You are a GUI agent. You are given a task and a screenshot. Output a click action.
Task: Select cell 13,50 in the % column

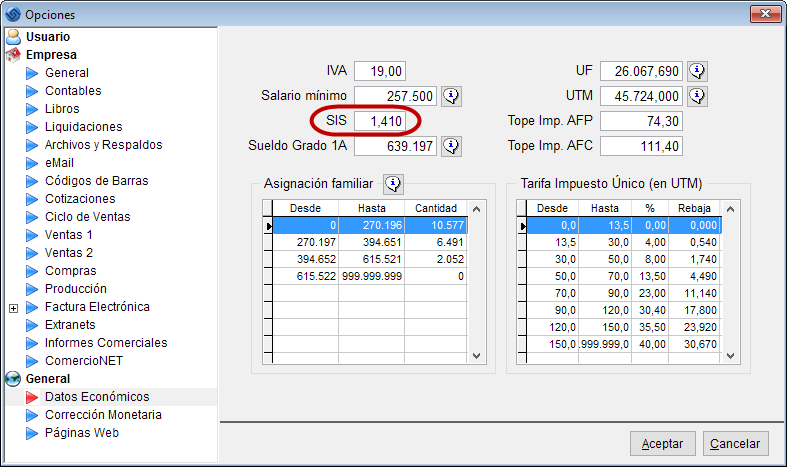click(650, 276)
